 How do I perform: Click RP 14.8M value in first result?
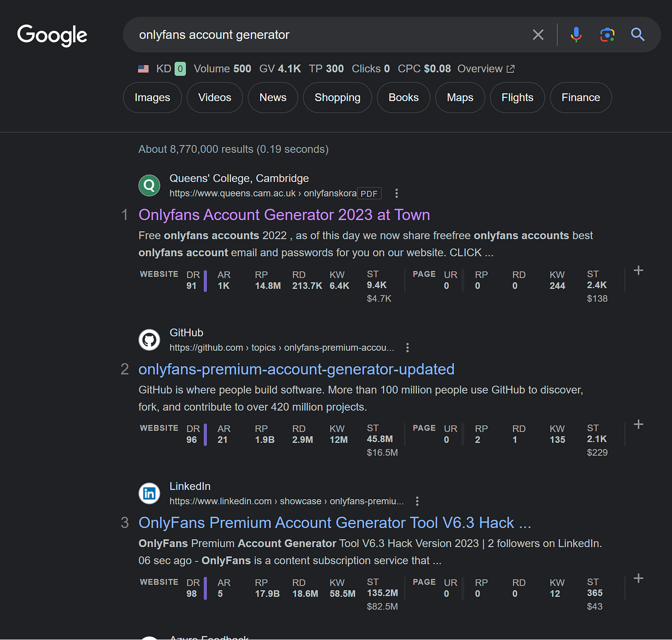268,286
